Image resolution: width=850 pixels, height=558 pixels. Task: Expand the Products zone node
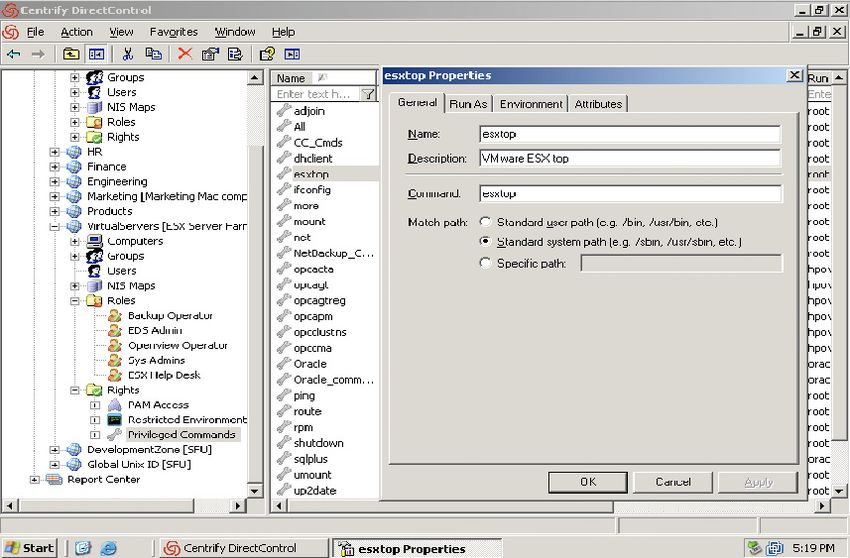click(54, 211)
